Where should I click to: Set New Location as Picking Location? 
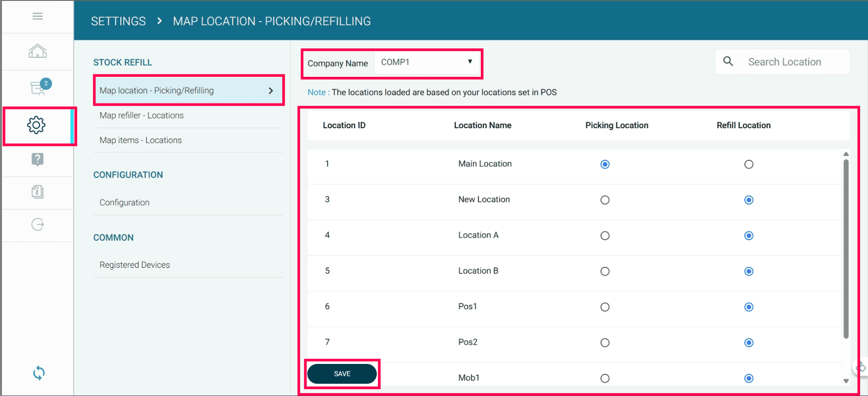coord(605,200)
